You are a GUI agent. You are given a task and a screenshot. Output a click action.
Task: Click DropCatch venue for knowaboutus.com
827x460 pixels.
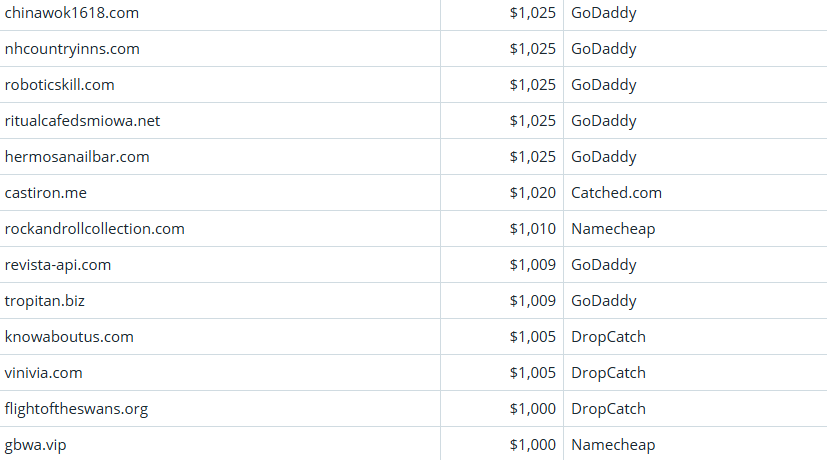tap(608, 337)
